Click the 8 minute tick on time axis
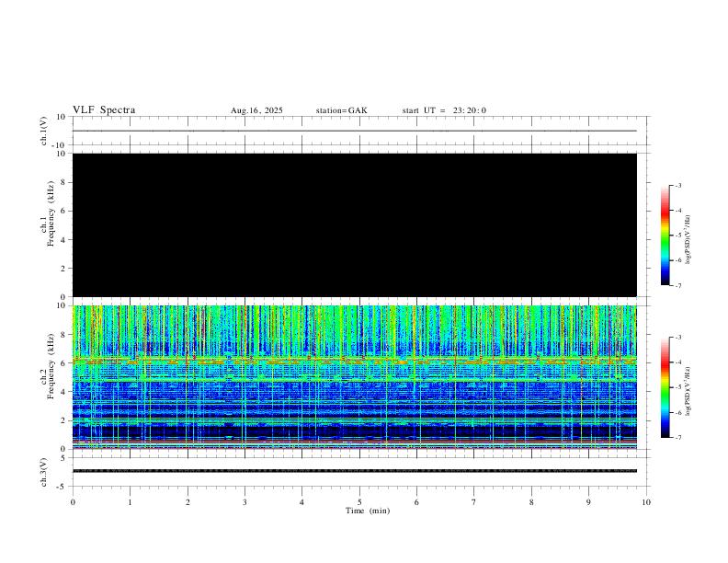728x563 pixels. [x=531, y=501]
